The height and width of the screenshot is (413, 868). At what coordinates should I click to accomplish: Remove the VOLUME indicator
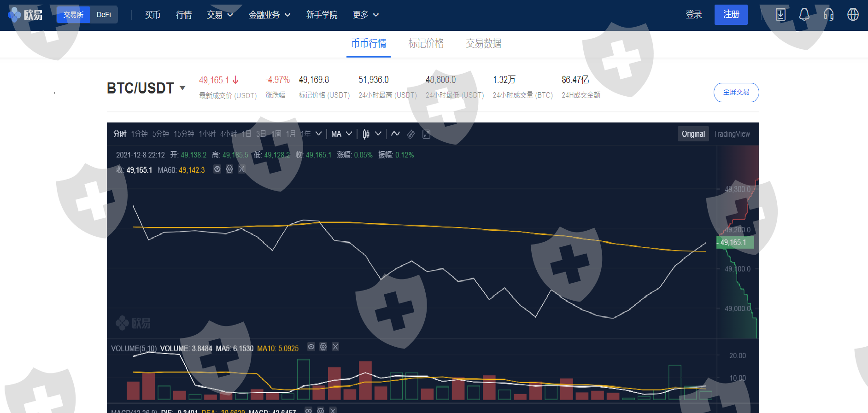[335, 347]
